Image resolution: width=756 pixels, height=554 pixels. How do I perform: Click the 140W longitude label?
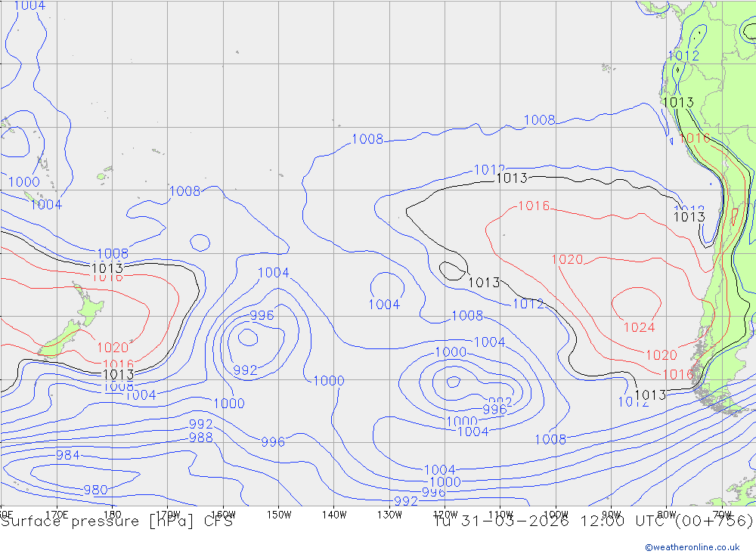tap(334, 515)
